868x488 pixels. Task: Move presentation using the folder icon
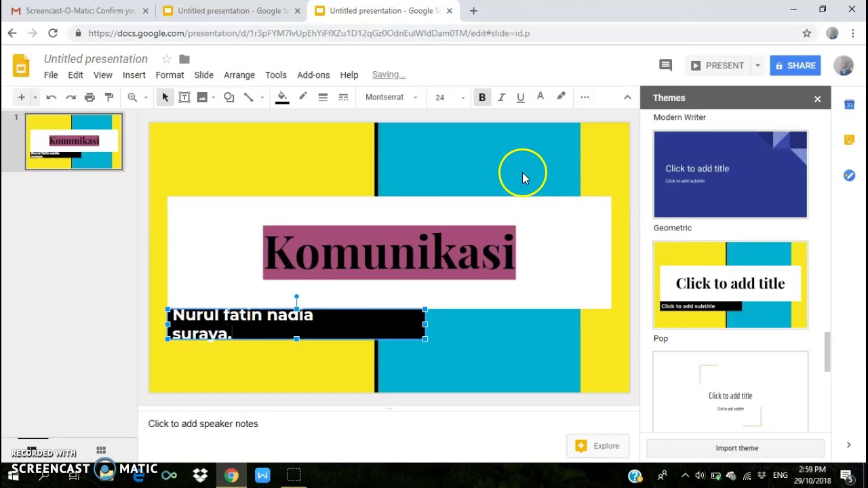(x=184, y=59)
